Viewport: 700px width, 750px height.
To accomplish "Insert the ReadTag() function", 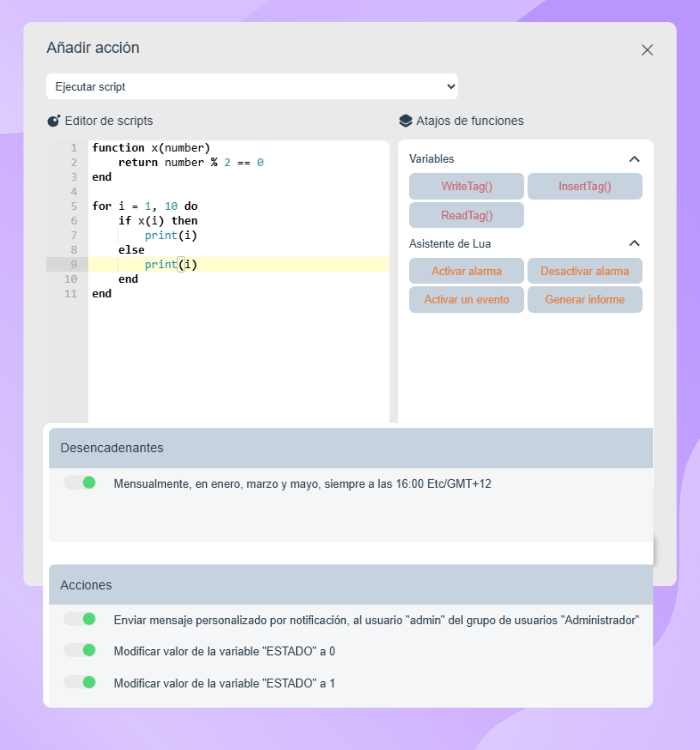I will (467, 215).
